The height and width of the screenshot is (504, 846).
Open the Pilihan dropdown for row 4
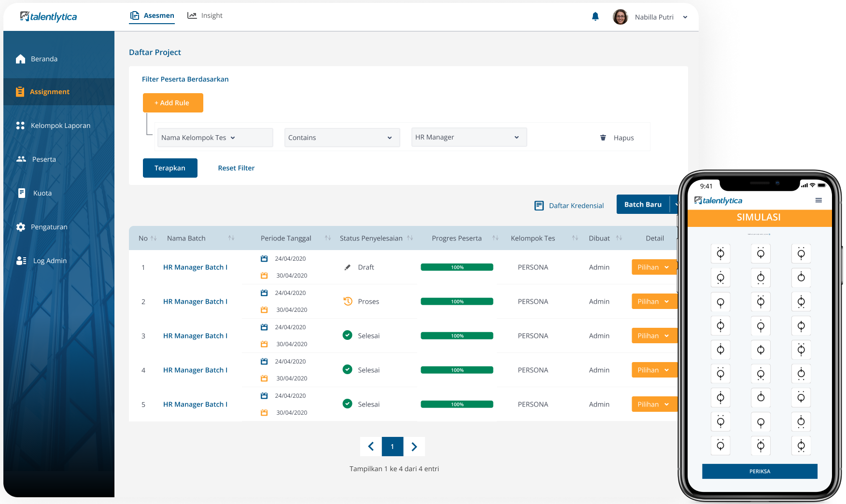[x=654, y=370]
